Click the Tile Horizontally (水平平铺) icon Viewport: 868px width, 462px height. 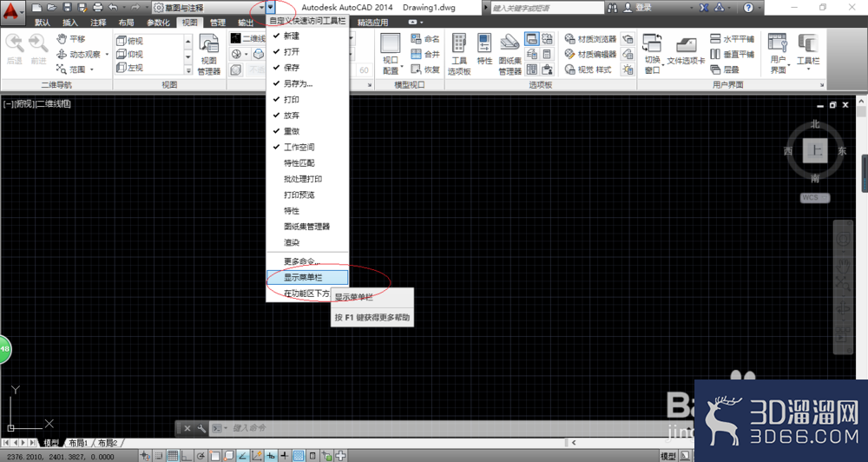coord(732,39)
